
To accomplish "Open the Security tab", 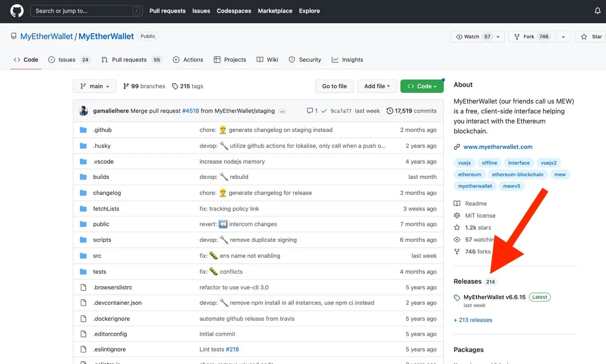I will click(x=305, y=60).
